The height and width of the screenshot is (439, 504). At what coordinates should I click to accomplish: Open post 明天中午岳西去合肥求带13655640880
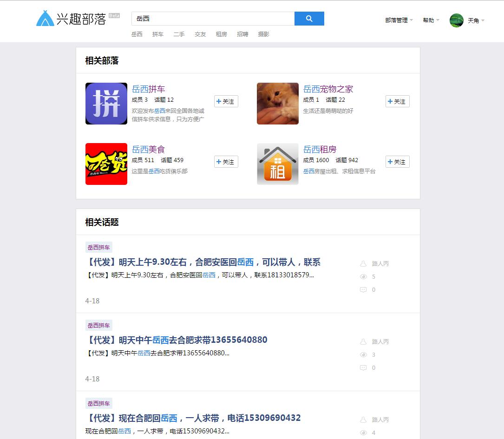click(x=176, y=340)
